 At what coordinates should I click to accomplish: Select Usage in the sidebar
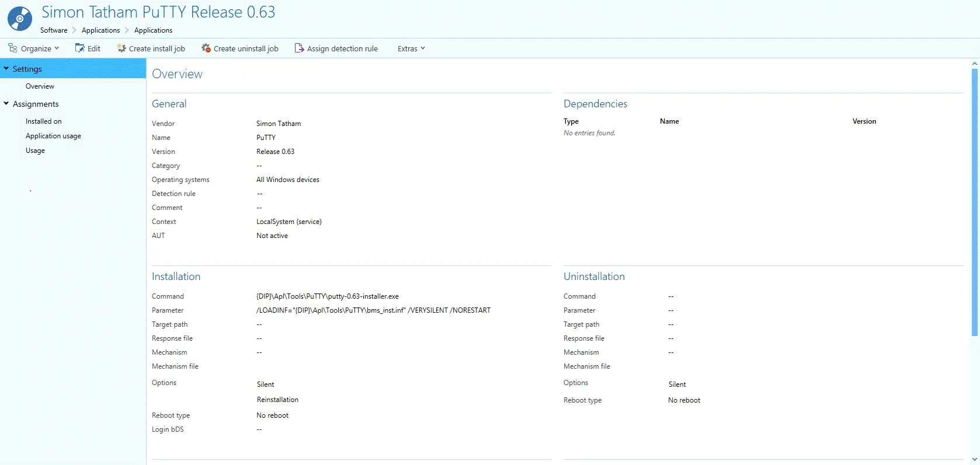point(35,151)
